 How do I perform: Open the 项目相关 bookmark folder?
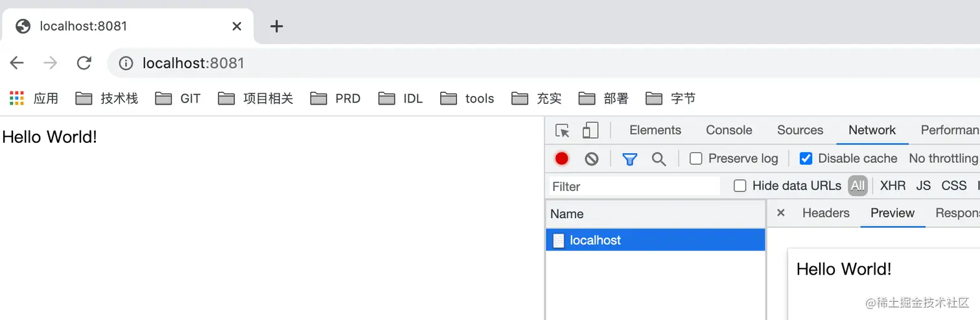pyautogui.click(x=256, y=98)
